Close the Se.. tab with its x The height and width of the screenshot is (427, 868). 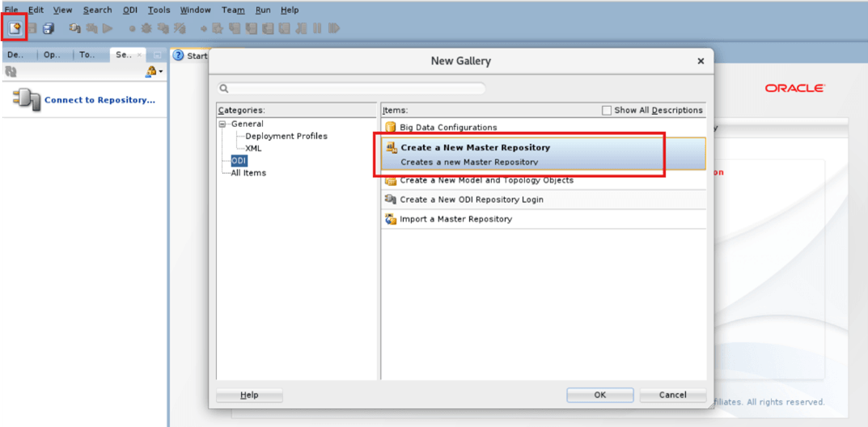[x=139, y=55]
